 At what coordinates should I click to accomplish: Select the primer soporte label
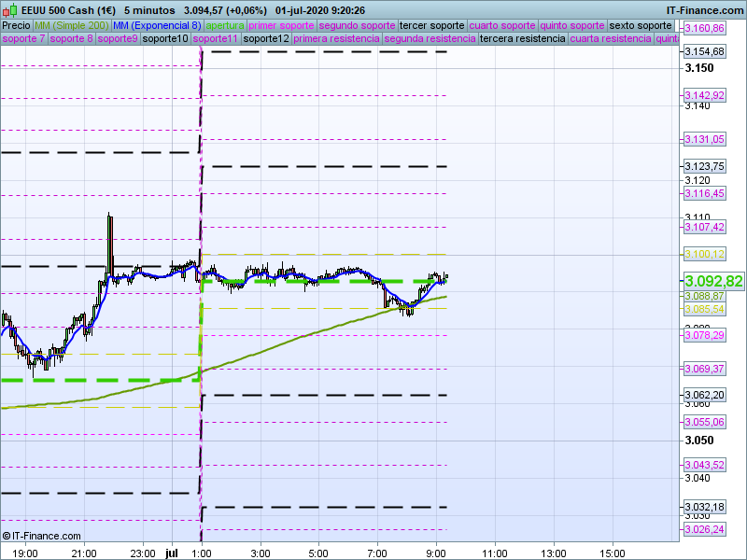pos(282,25)
